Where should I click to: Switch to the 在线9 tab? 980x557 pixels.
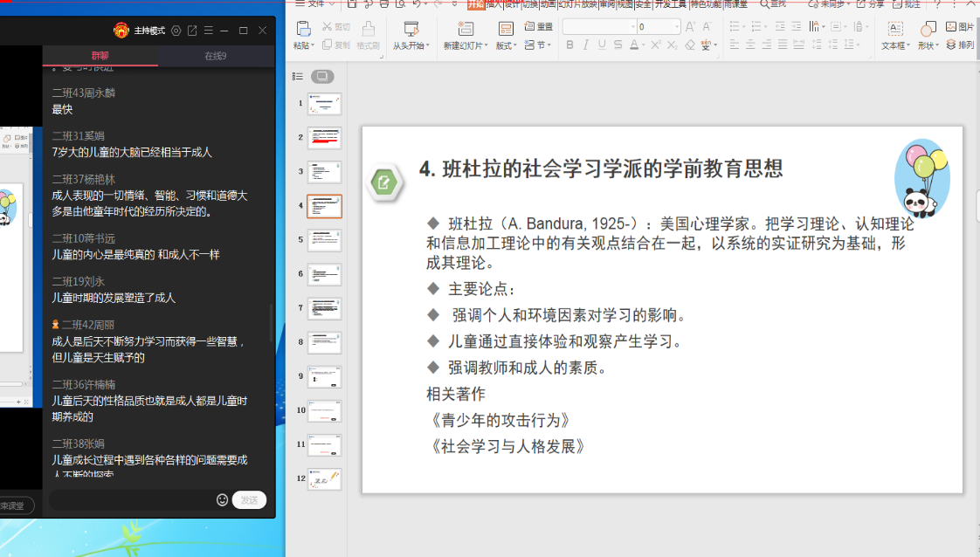(x=216, y=56)
